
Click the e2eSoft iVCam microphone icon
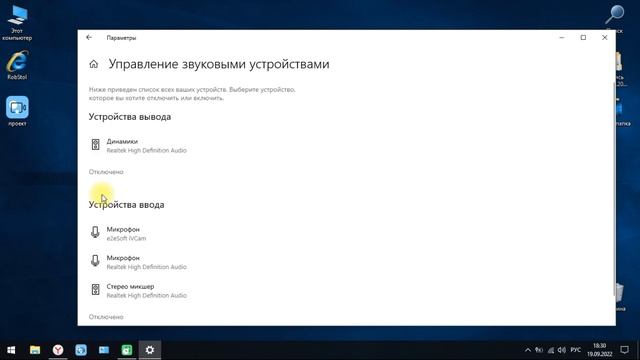click(x=95, y=232)
